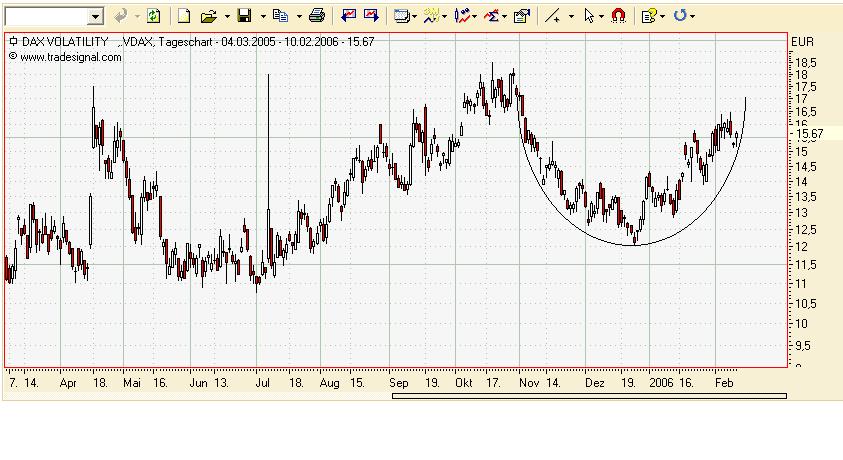The height and width of the screenshot is (460, 843).
Task: Click the candlestick chart type icon
Action: point(462,16)
